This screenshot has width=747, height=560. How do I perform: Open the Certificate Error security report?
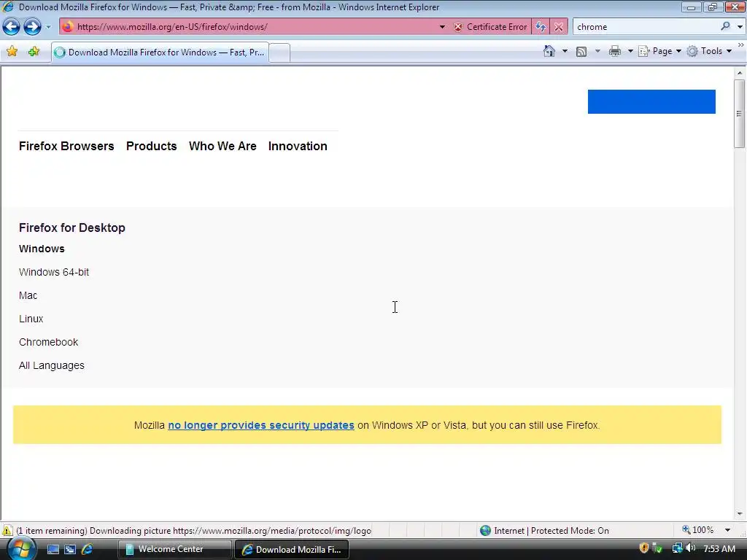click(491, 27)
